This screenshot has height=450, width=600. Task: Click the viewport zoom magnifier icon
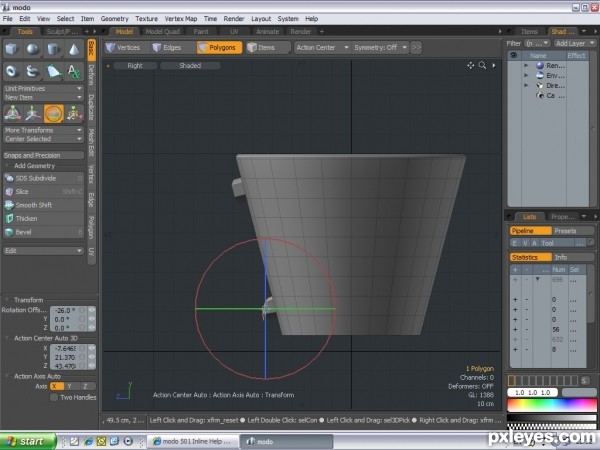[x=483, y=65]
